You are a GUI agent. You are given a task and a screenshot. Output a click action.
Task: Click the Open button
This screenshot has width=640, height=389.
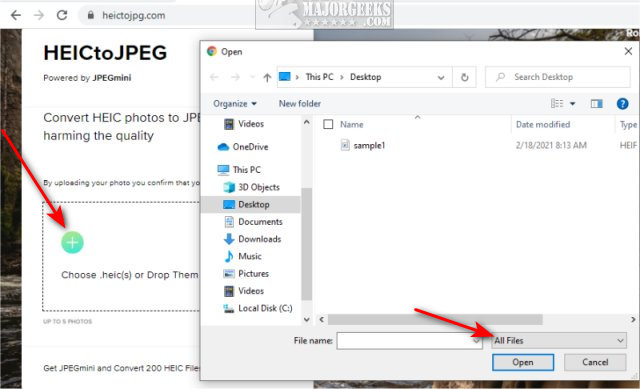[x=523, y=362]
